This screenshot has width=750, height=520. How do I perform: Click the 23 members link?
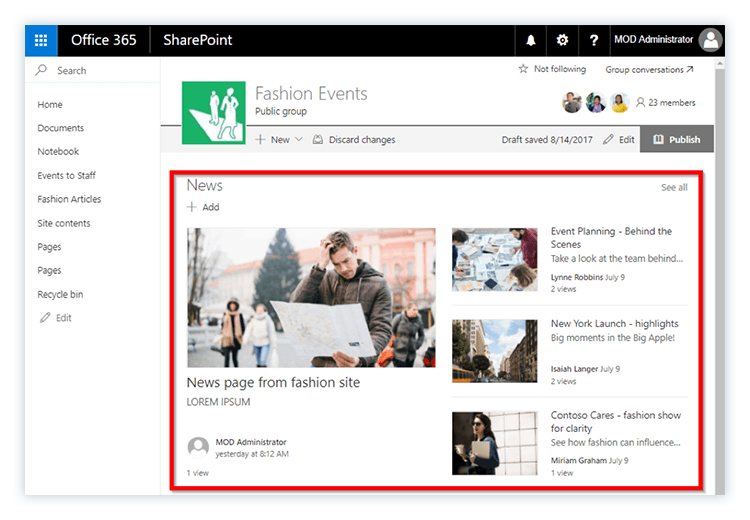pos(672,102)
